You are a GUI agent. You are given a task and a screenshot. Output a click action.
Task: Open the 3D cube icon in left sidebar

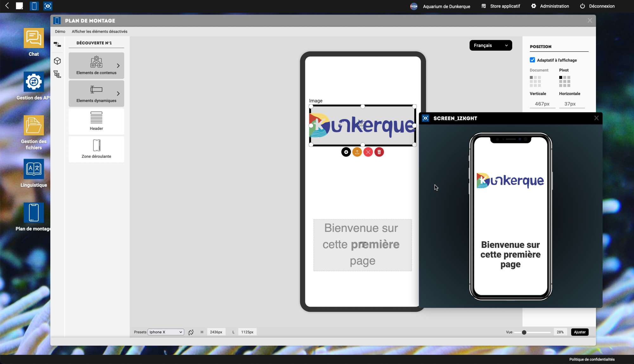coord(57,61)
